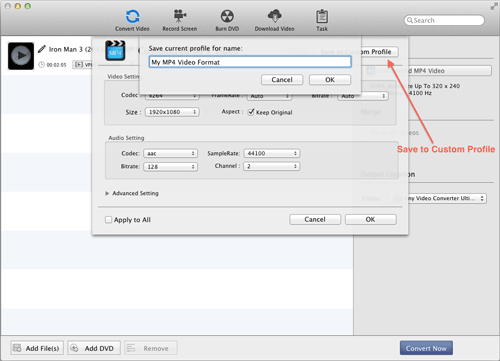This screenshot has width=500, height=361.
Task: Click the Add DVD button
Action: [x=94, y=348]
